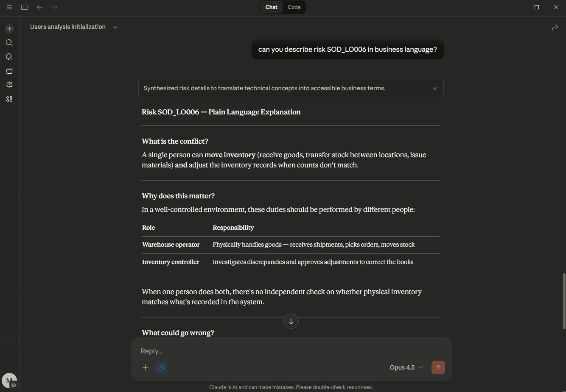The image size is (566, 392).
Task: Open the Opus 4.5 model selector
Action: click(405, 367)
